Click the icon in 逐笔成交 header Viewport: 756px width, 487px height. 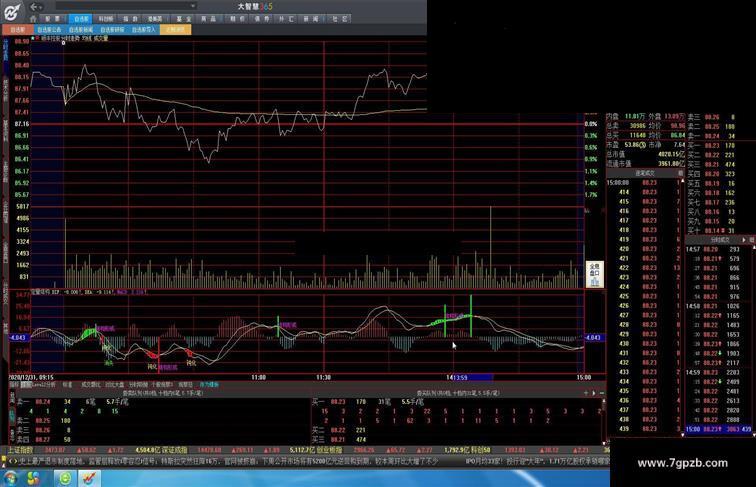point(680,173)
